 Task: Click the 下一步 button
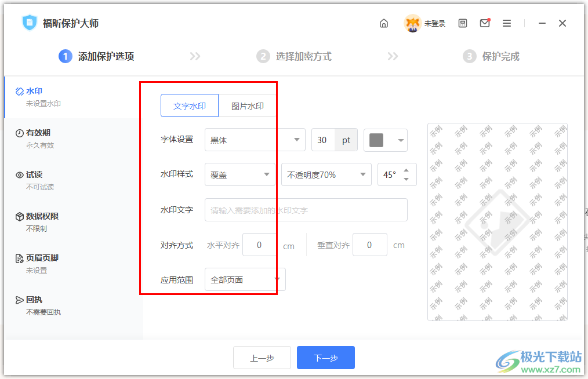326,358
